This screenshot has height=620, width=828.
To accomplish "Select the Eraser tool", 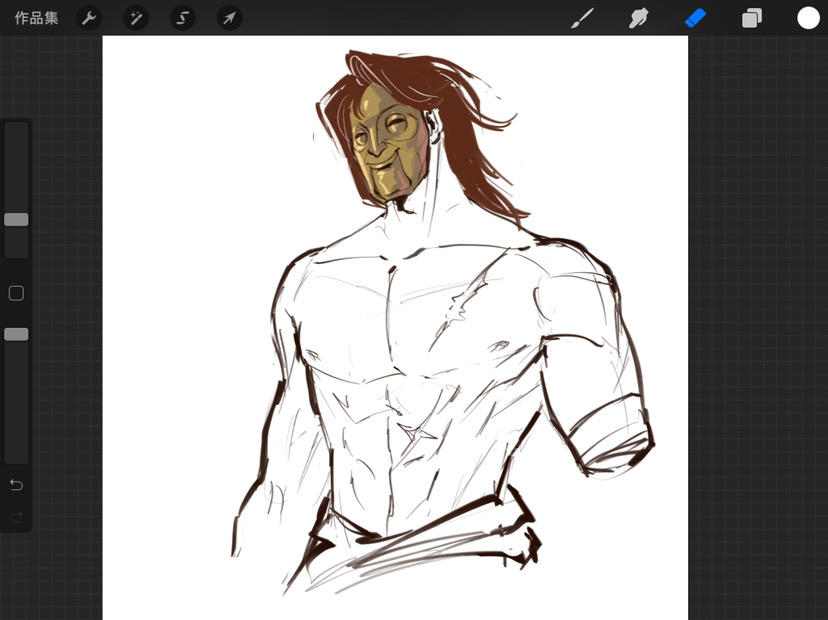I will pos(695,18).
